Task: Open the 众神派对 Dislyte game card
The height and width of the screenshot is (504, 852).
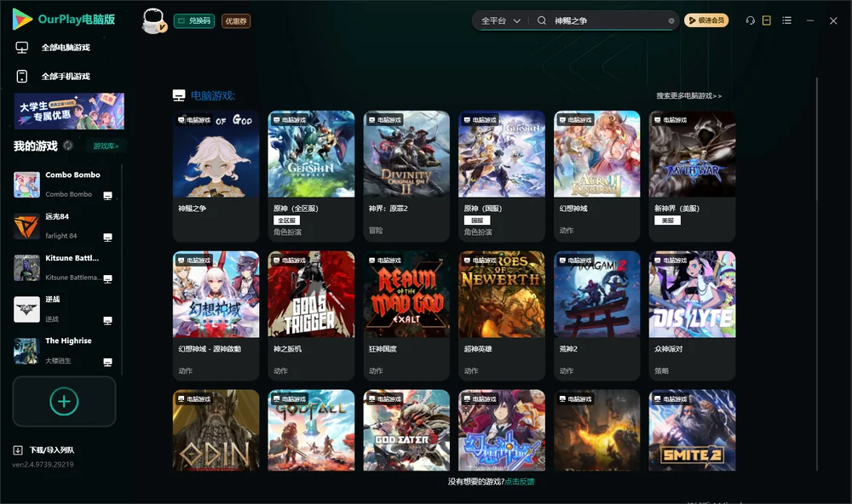Action: point(692,316)
